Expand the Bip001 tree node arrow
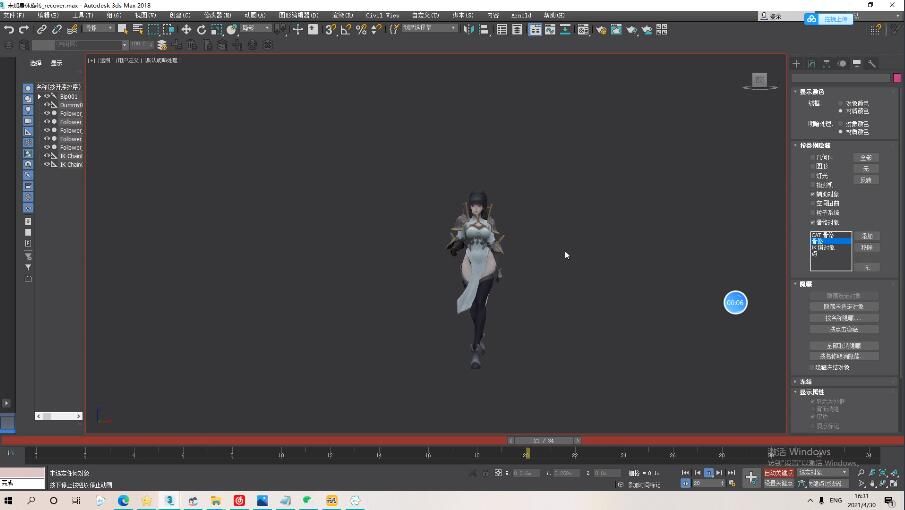 [40, 96]
